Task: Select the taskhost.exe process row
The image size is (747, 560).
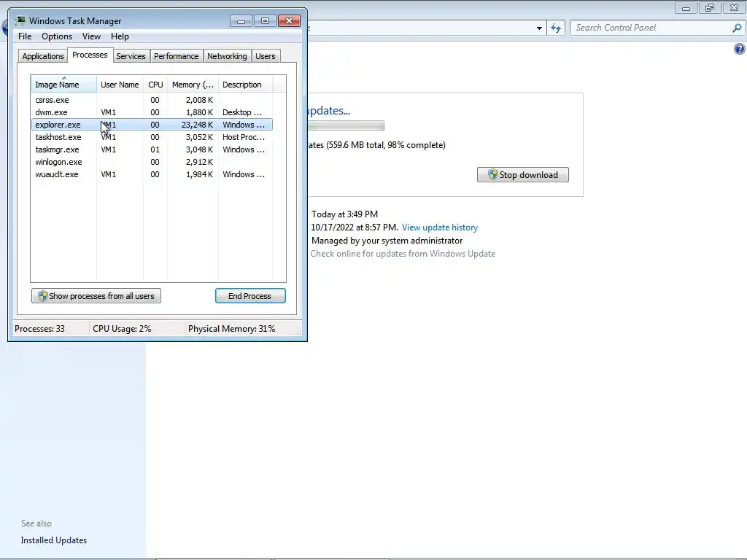Action: (x=152, y=137)
